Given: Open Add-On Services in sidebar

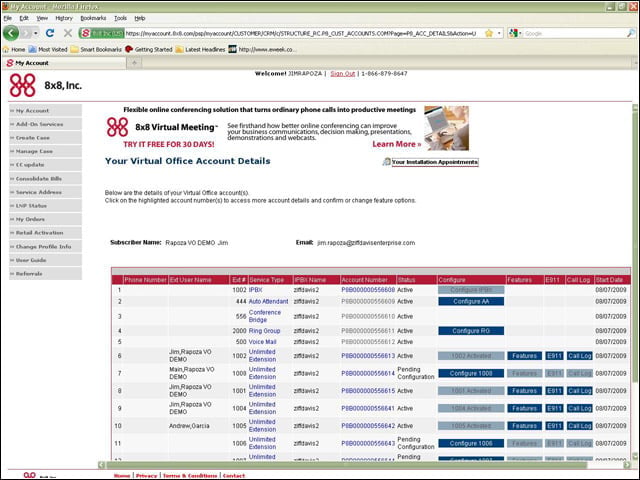Looking at the screenshot, I should [45, 124].
